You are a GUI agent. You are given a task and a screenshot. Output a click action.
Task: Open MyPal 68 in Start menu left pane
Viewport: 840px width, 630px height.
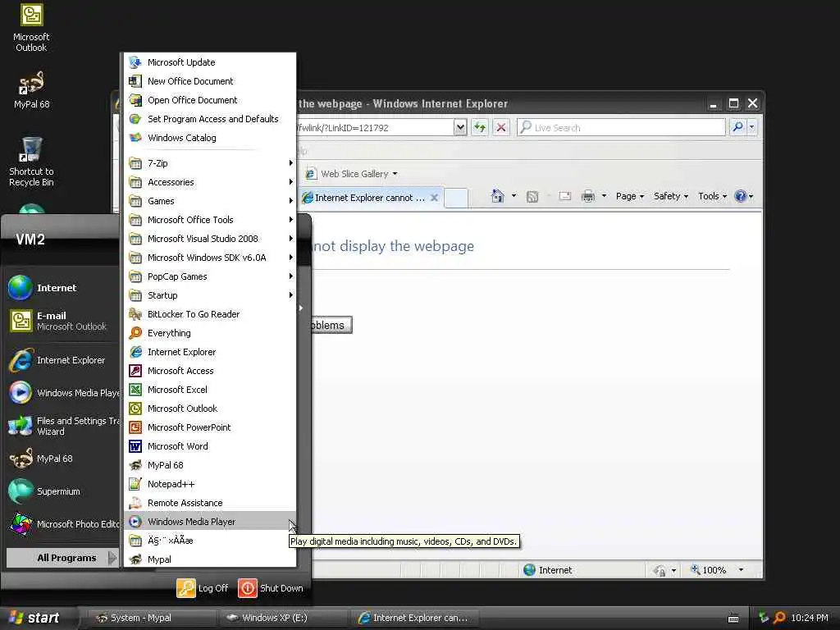[x=62, y=459]
